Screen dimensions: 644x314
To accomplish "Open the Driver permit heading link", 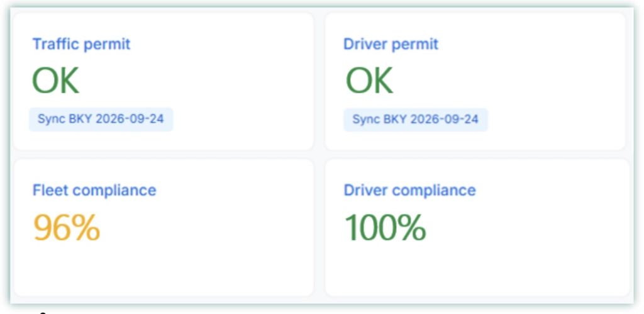I will 391,44.
